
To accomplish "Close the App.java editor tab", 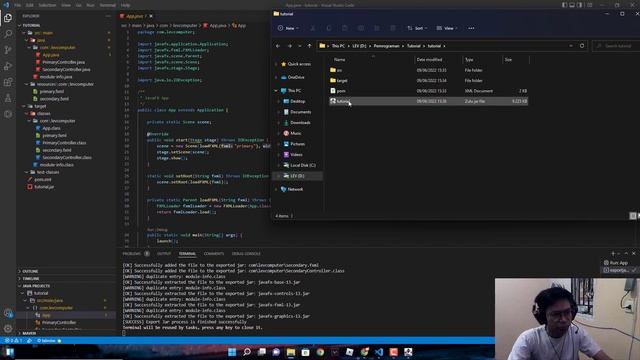I will click(x=151, y=16).
